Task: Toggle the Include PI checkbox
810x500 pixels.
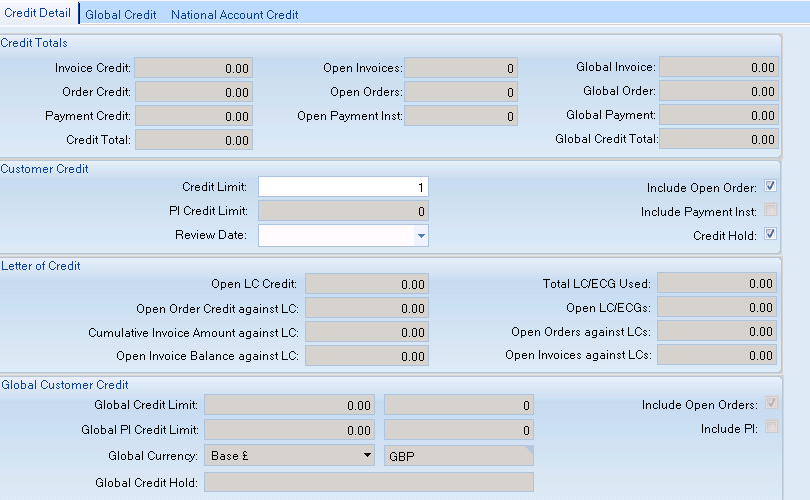Action: [x=771, y=427]
